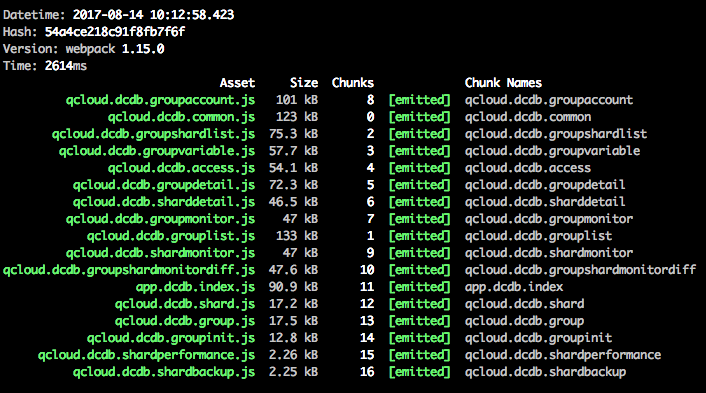
Task: Click chunk name qcloud.dcdb.sharddetail
Action: [545, 202]
